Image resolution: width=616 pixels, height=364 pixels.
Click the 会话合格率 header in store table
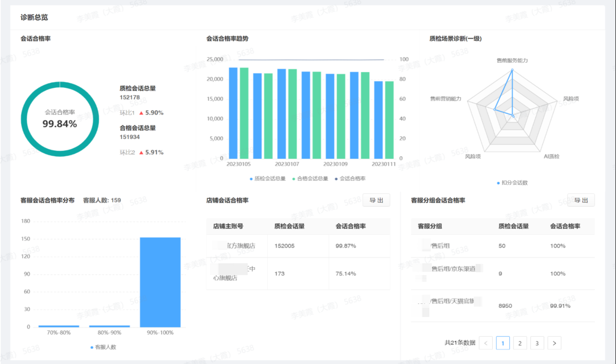click(x=351, y=226)
